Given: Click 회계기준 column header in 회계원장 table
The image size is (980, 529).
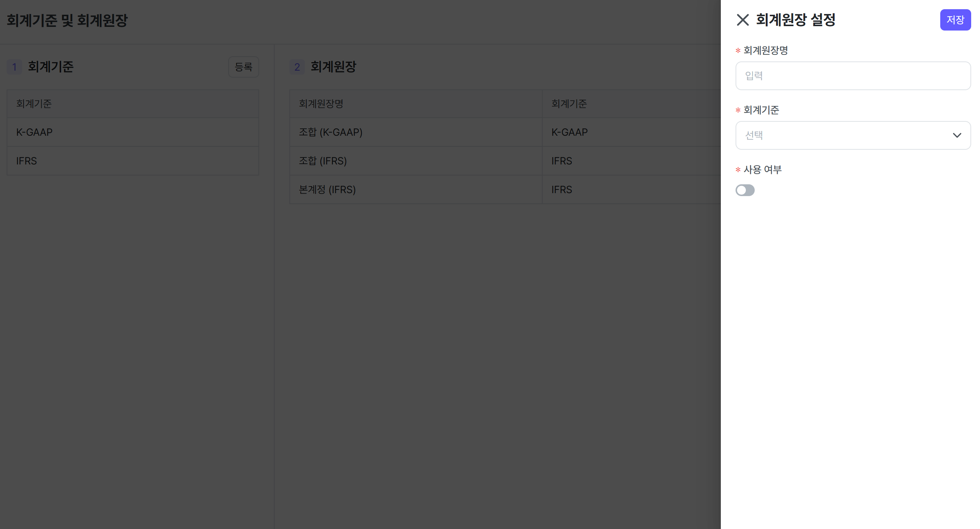Looking at the screenshot, I should 631,104.
